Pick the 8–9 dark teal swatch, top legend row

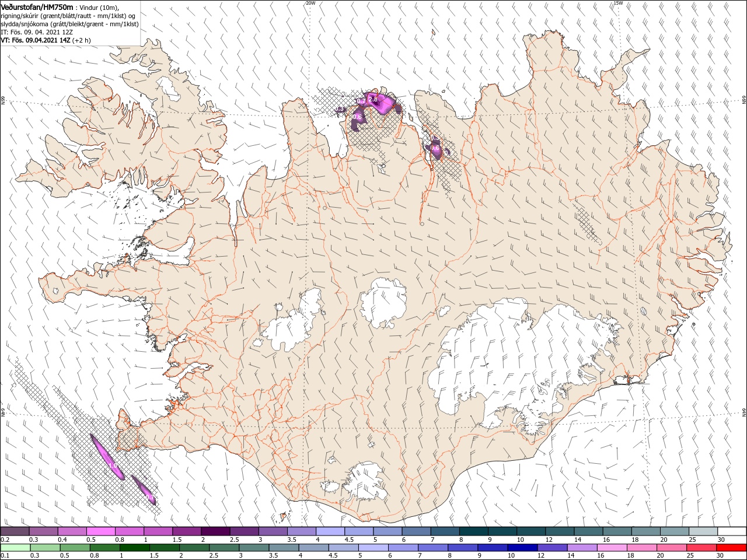click(473, 531)
